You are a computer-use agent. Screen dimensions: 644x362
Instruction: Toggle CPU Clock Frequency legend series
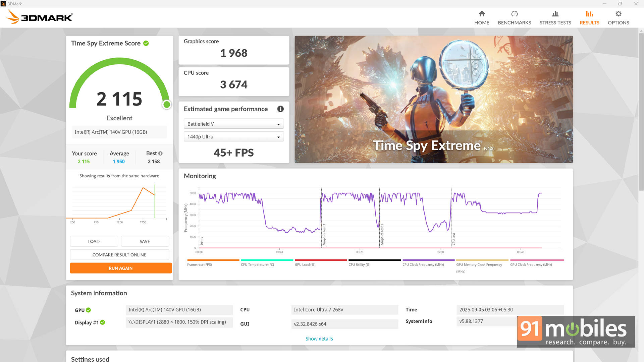(x=423, y=264)
